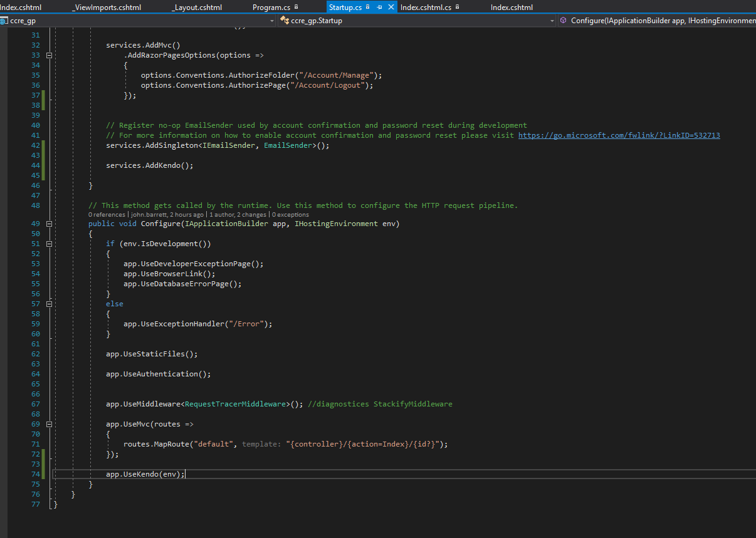756x538 pixels.
Task: Collapse the if env.IsDevelopment block
Action: pyautogui.click(x=49, y=244)
